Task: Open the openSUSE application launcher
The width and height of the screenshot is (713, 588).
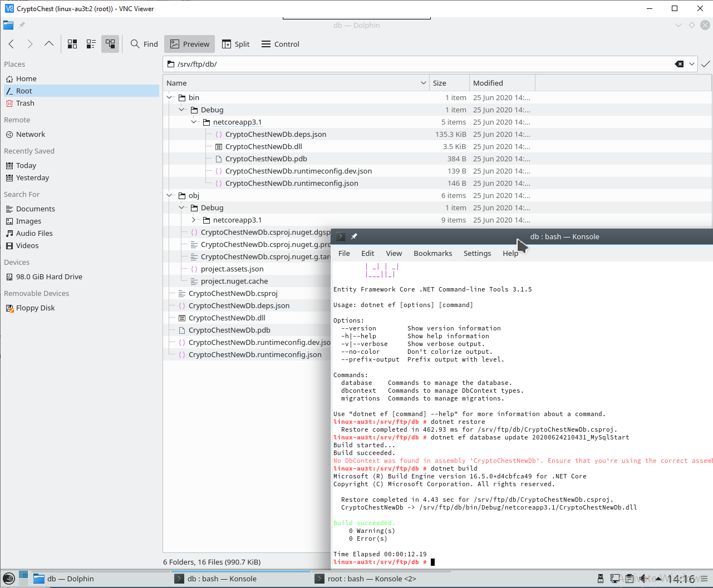Action: [x=8, y=579]
